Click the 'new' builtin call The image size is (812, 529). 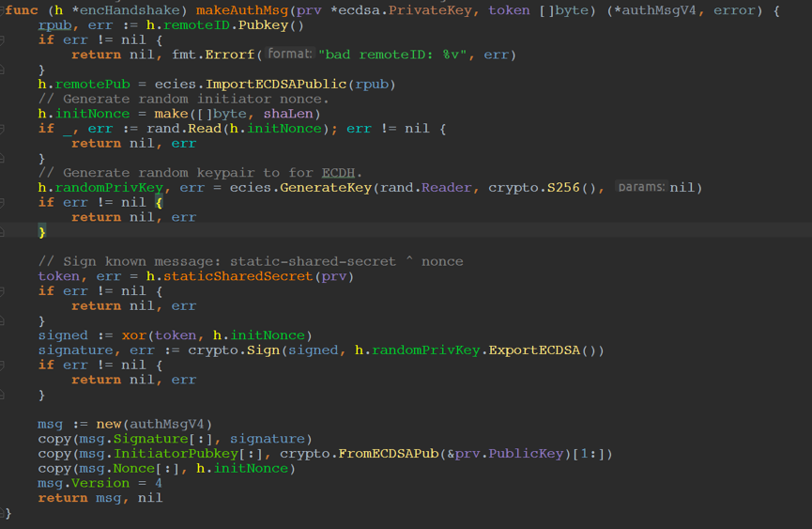pos(109,424)
